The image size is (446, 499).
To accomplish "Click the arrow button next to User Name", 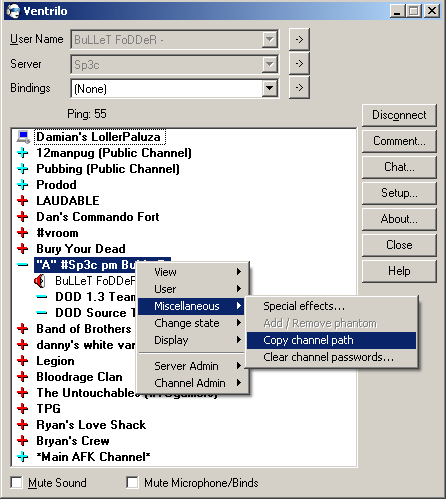I will point(299,40).
